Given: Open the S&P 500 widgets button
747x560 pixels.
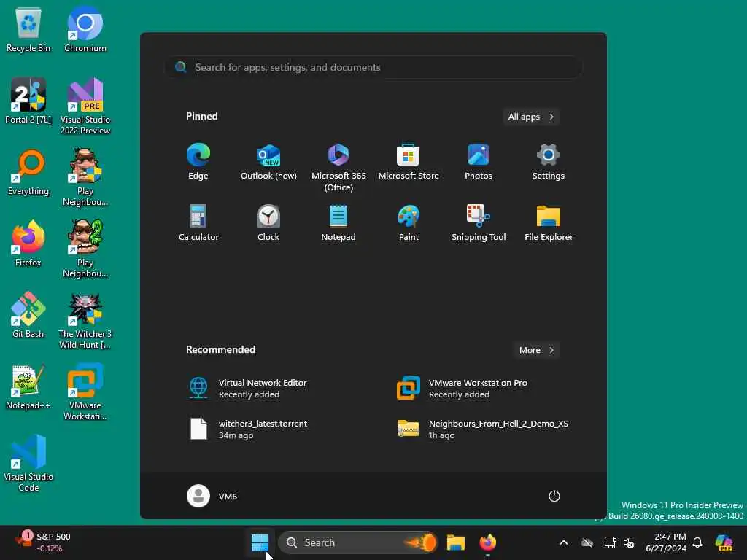Looking at the screenshot, I should [43, 542].
